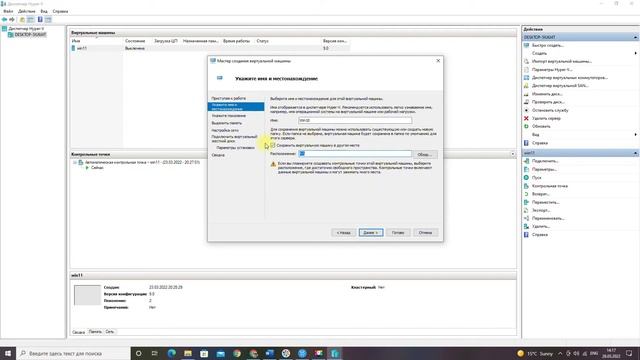Open win11 Settings (Параметры) action
Screen dimensions: 640x360
click(x=544, y=169)
